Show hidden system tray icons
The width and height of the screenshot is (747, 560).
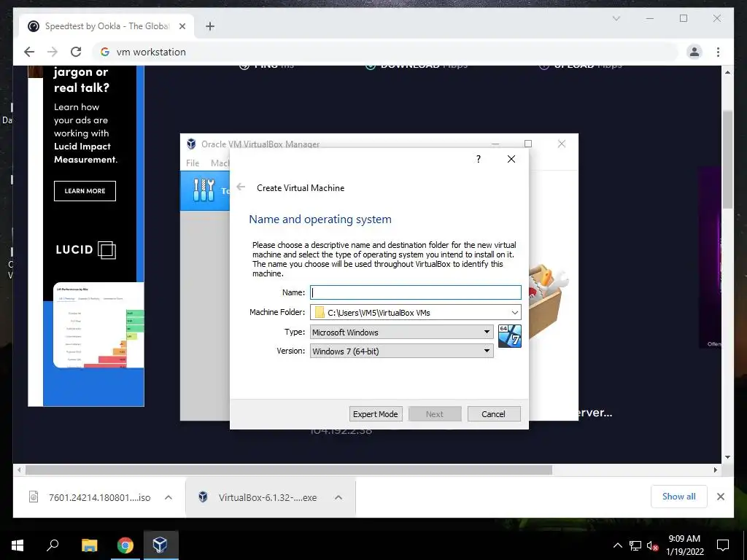[617, 545]
